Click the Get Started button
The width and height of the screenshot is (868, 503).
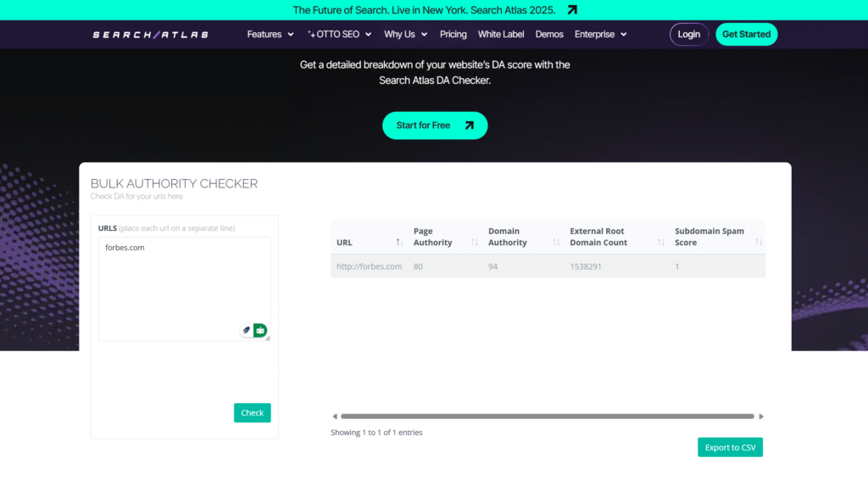pyautogui.click(x=746, y=34)
